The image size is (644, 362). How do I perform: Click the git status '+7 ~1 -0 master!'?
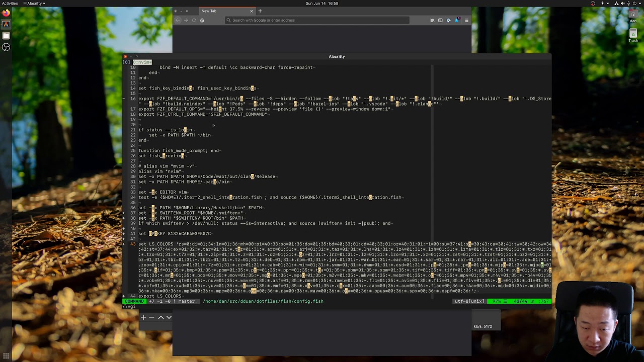pos(173,301)
